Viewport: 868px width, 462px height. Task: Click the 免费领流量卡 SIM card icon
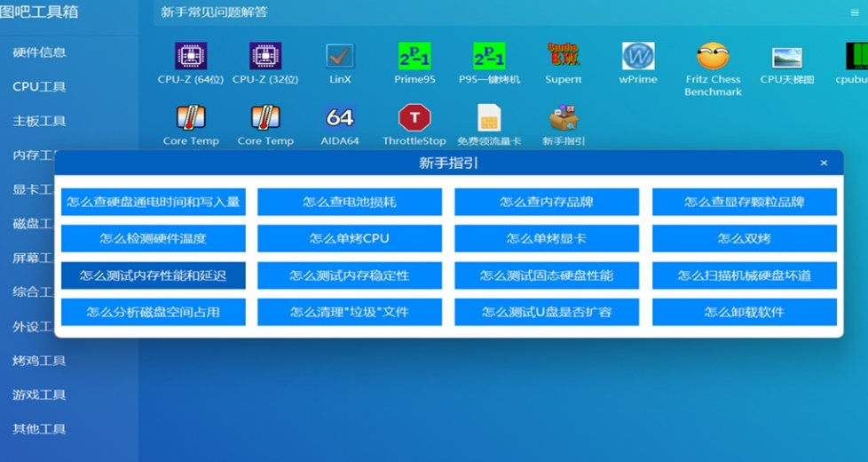point(489,117)
